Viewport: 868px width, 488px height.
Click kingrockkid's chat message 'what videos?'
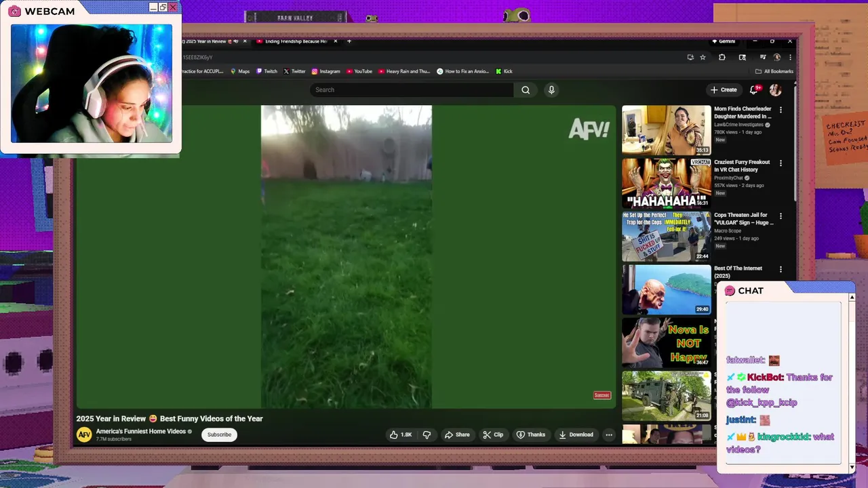pos(780,443)
